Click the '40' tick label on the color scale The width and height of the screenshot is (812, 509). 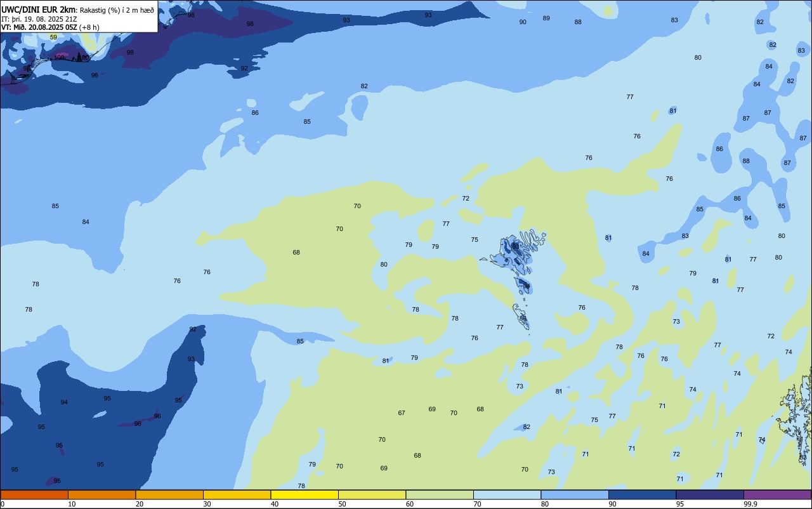coord(275,504)
